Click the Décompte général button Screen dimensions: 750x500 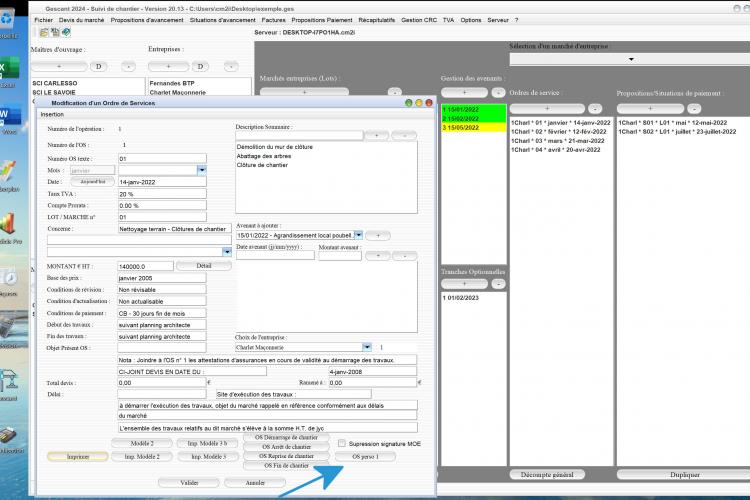[x=547, y=475]
